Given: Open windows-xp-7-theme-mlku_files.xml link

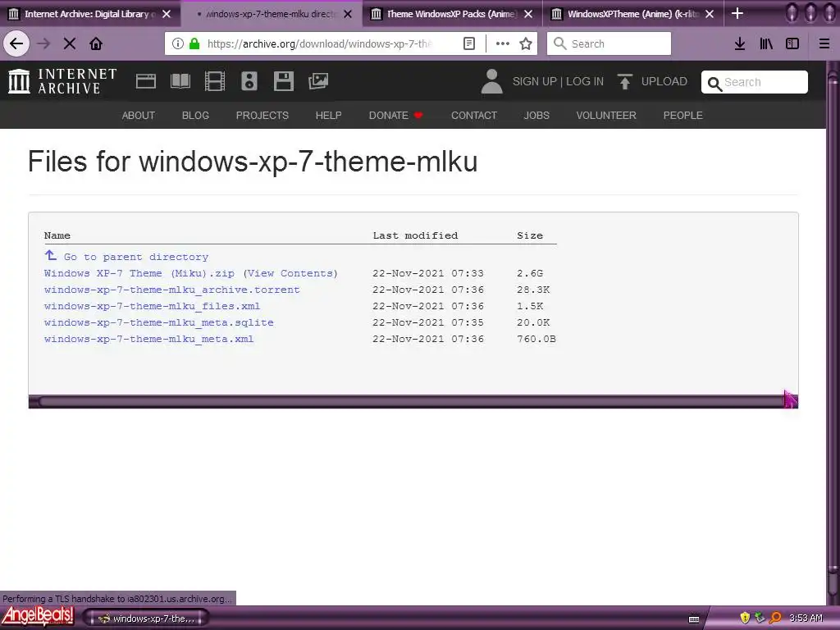Looking at the screenshot, I should (x=152, y=307).
